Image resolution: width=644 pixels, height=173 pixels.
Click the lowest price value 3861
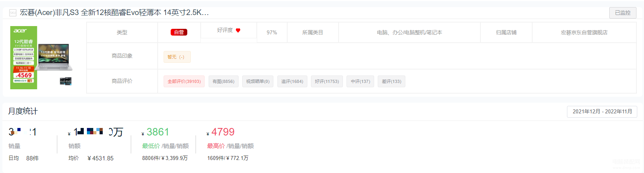pos(158,132)
